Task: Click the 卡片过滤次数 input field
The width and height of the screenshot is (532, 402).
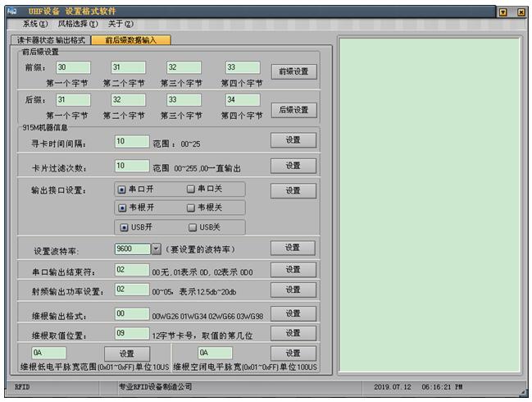Action: (131, 166)
